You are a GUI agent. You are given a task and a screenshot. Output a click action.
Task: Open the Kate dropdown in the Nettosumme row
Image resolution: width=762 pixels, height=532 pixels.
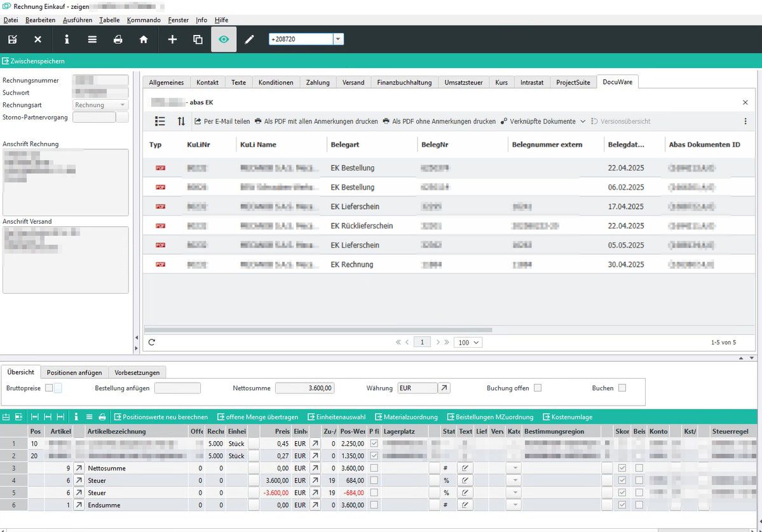point(515,468)
